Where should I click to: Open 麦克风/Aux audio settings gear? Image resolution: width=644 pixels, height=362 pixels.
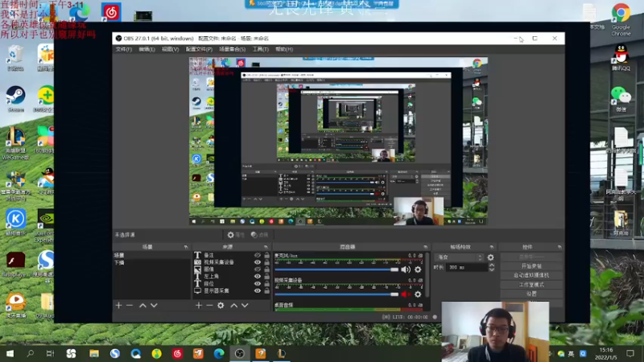click(x=418, y=269)
